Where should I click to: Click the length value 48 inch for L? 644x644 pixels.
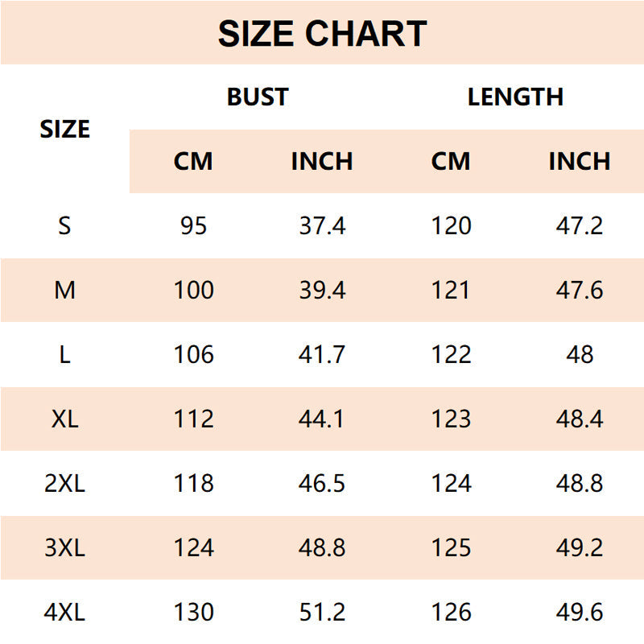(580, 354)
